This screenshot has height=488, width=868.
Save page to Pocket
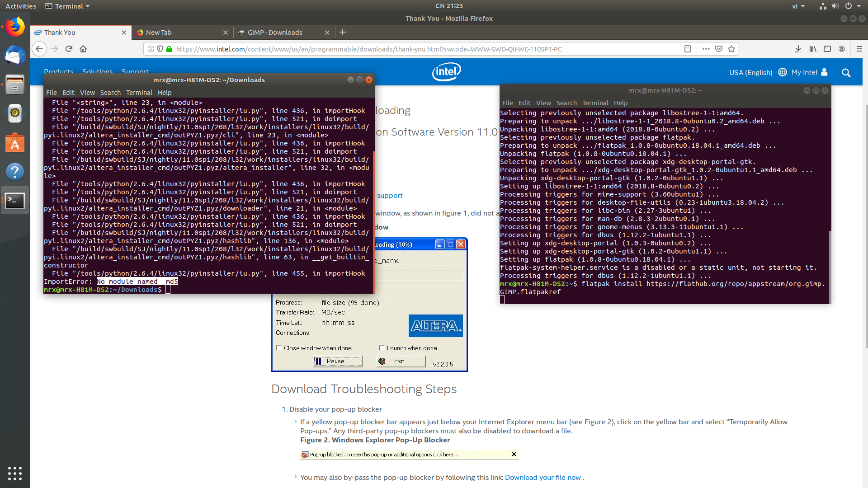point(719,49)
